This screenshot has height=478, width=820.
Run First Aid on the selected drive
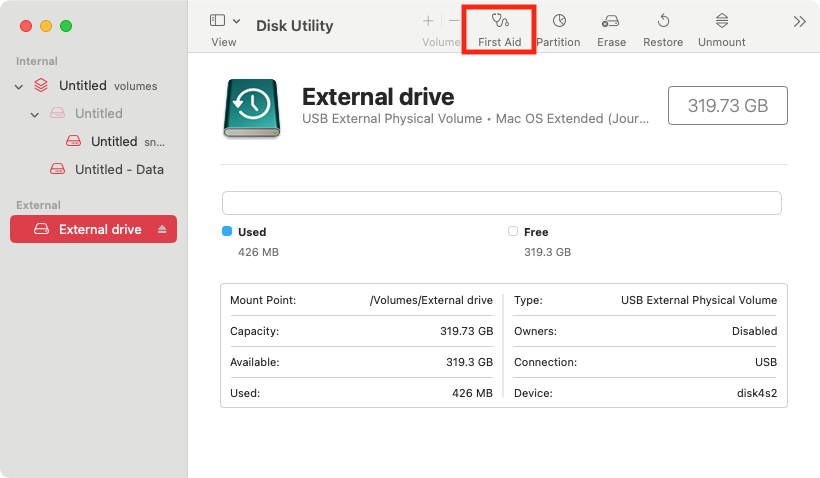499,30
